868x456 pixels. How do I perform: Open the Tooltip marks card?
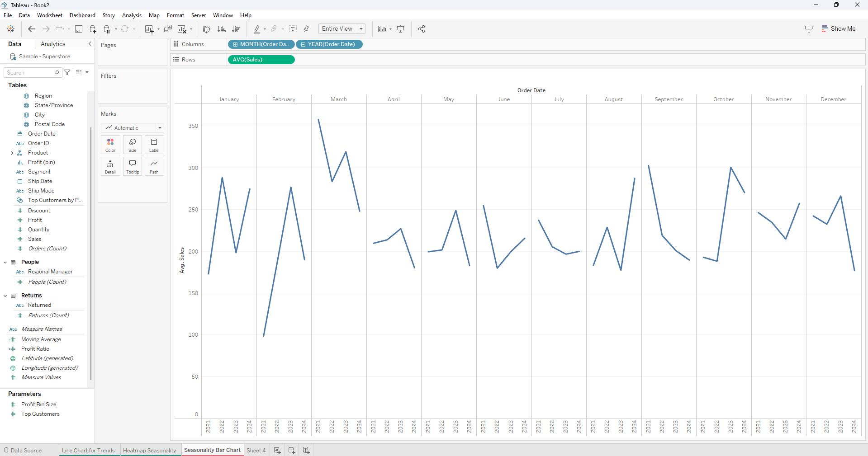pos(133,167)
